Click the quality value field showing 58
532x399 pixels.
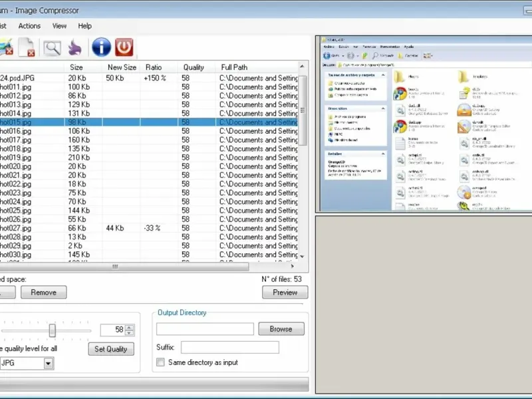click(113, 330)
